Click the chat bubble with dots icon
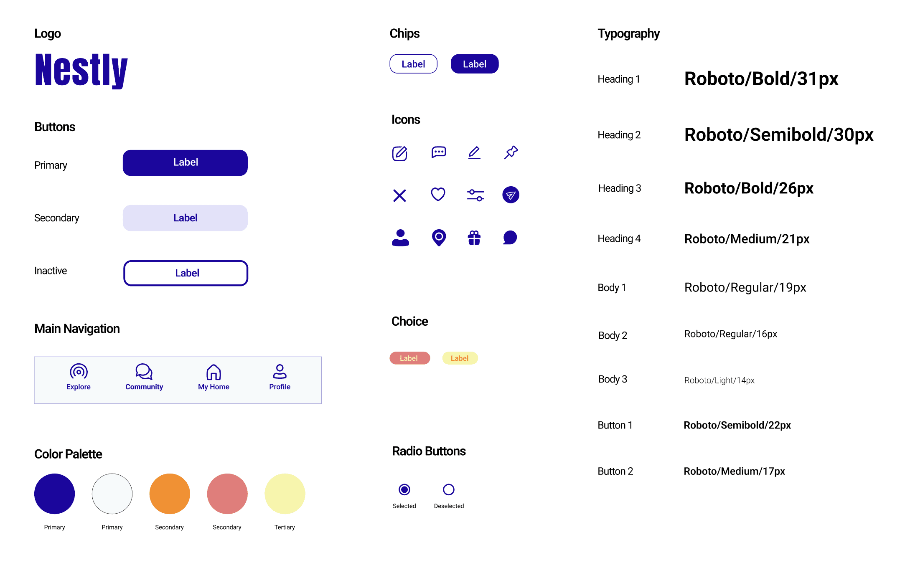The image size is (905, 588). tap(438, 152)
